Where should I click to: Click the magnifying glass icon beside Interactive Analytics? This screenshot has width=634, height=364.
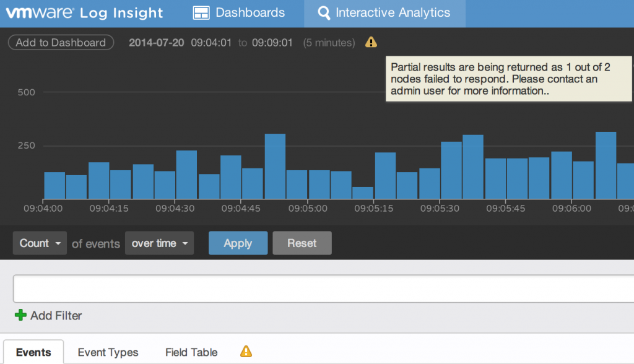[x=324, y=12]
